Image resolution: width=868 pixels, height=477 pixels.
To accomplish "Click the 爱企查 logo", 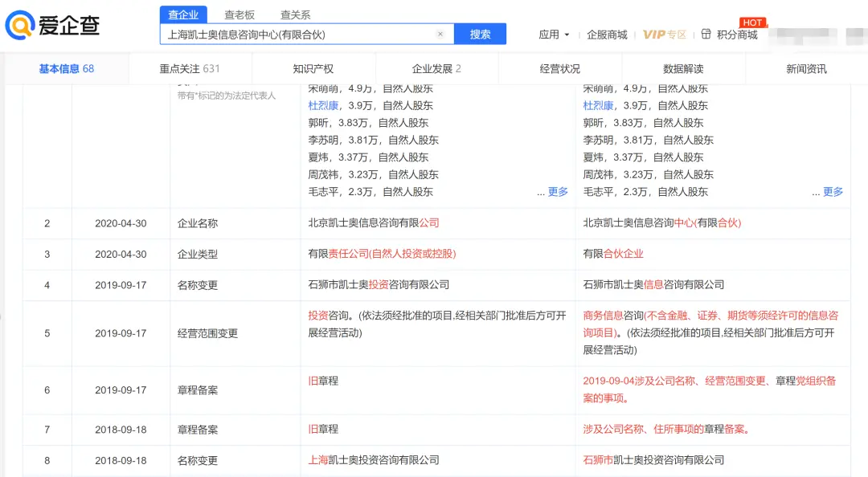I will (52, 26).
